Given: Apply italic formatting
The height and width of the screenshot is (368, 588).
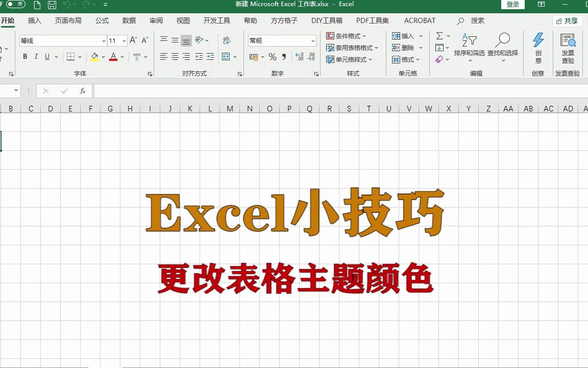Looking at the screenshot, I should (x=36, y=56).
